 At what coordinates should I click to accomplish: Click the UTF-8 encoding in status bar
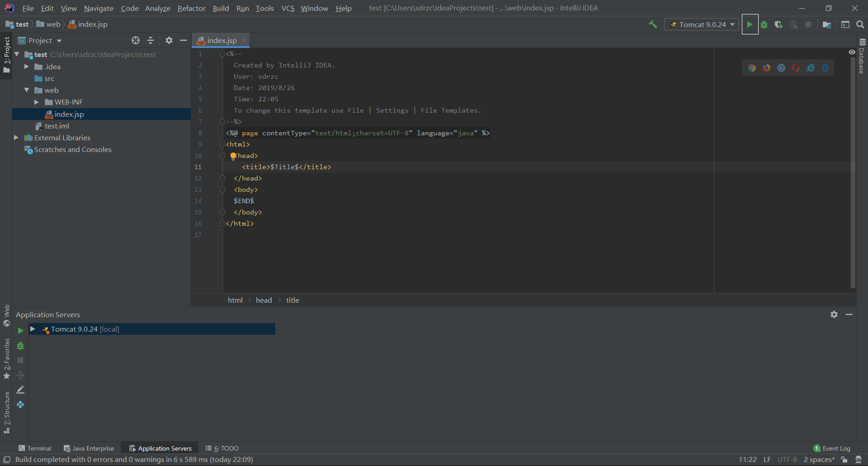pos(787,460)
